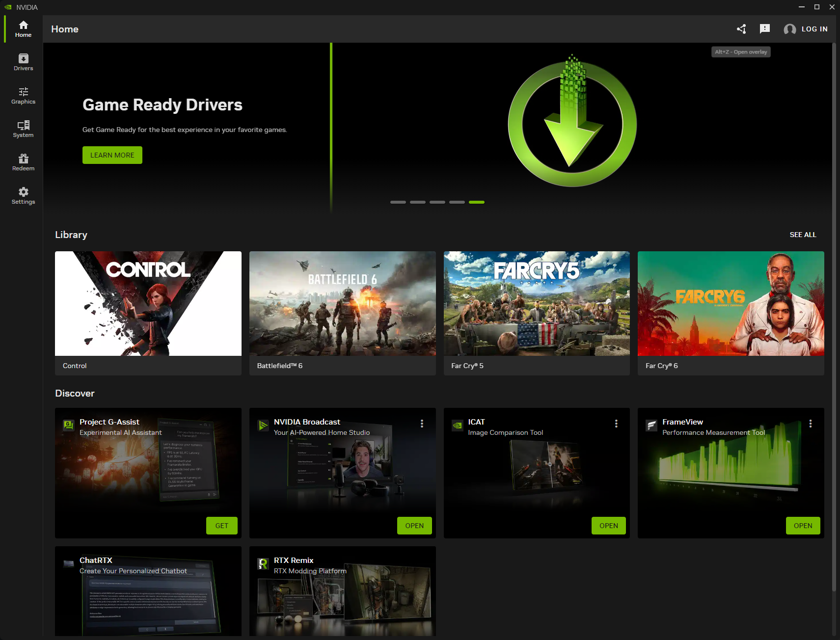Click the user avatar icon
Image resolution: width=840 pixels, height=640 pixels.
(x=789, y=29)
